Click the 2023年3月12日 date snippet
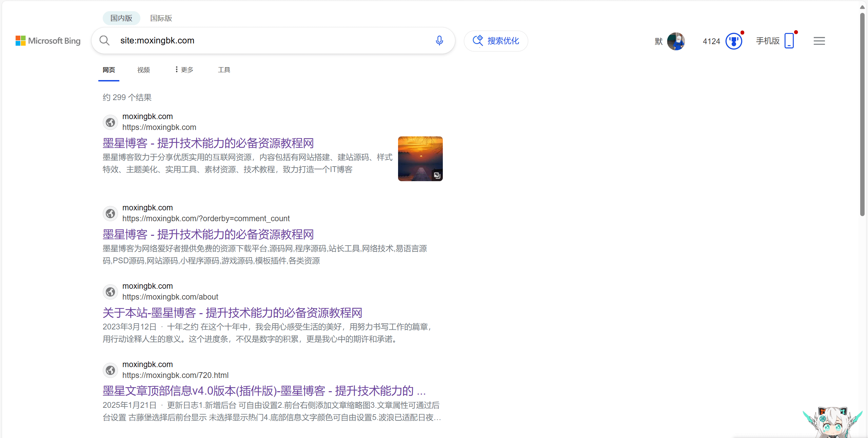This screenshot has height=438, width=868. tap(130, 327)
